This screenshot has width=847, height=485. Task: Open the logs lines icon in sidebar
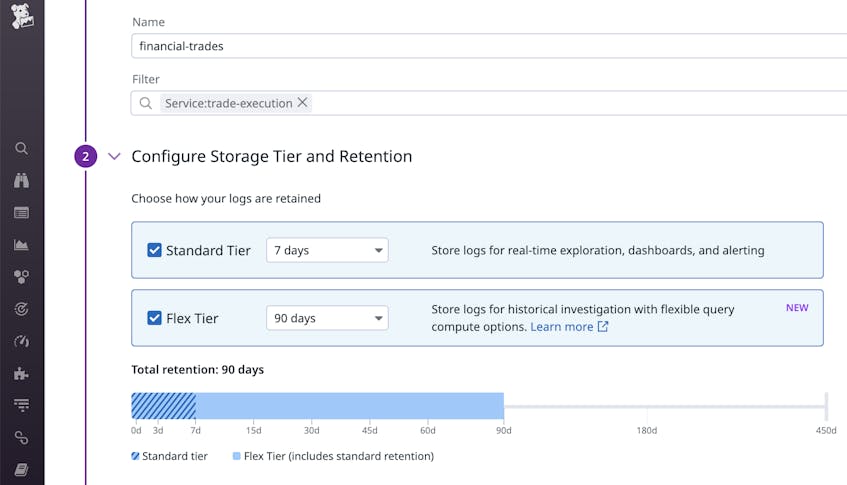21,405
